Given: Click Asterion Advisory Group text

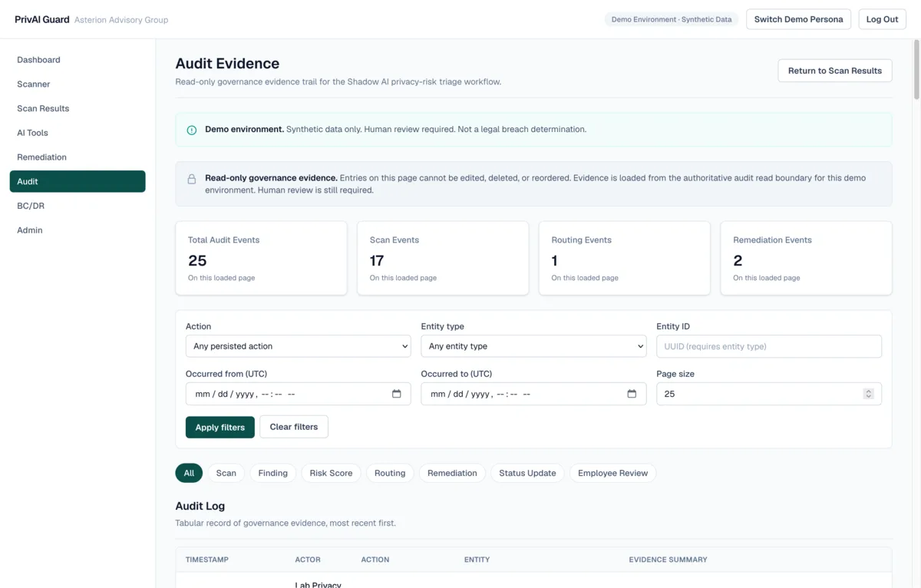Looking at the screenshot, I should coord(121,20).
